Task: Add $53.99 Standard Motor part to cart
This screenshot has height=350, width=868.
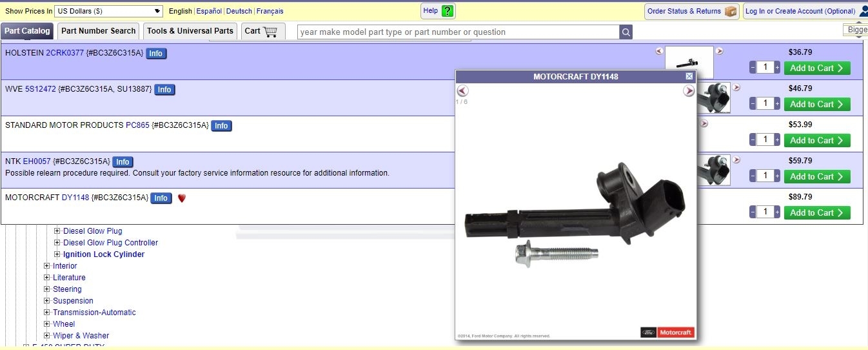Action: pyautogui.click(x=817, y=140)
